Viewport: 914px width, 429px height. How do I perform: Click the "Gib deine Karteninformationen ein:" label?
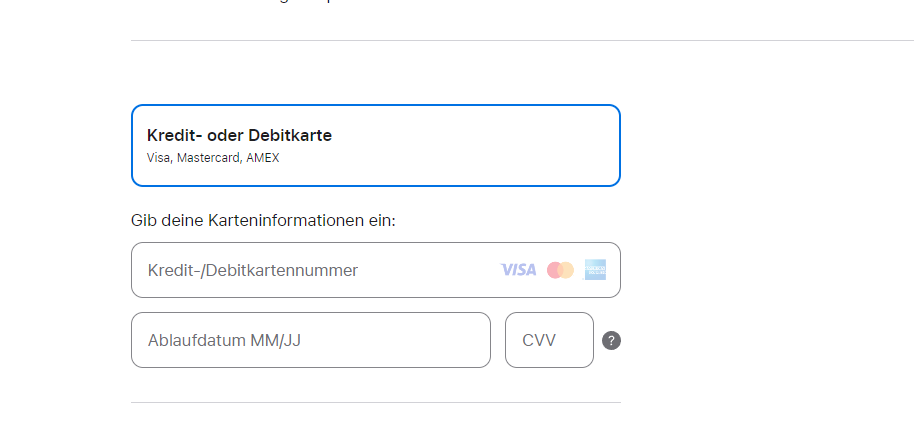coord(263,220)
